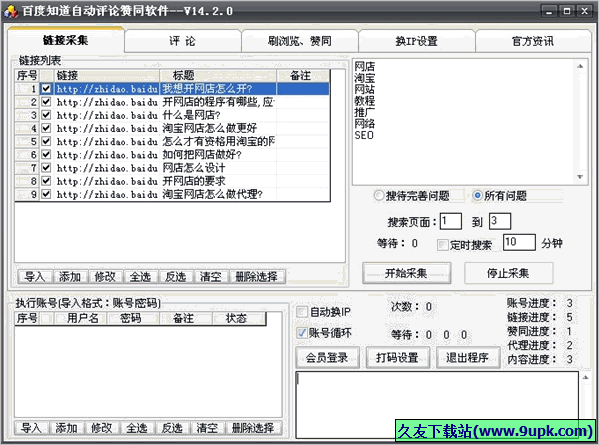The width and height of the screenshot is (599, 445).
Task: Click the keyword 教程 in keyword box
Action: [364, 101]
